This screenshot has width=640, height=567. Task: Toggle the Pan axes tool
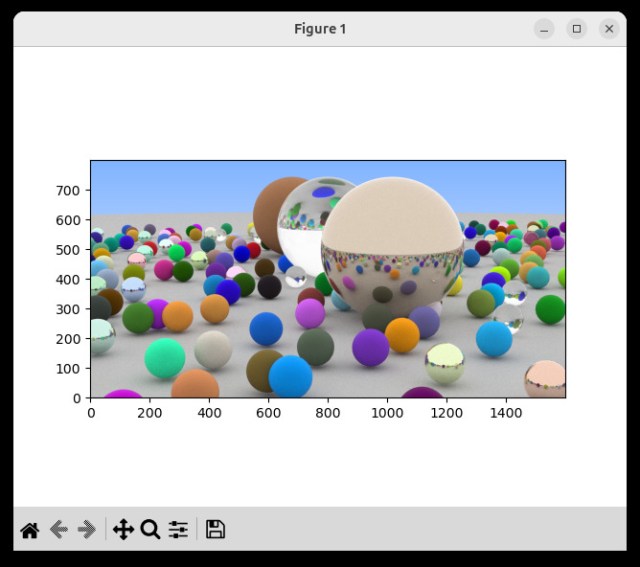click(x=123, y=530)
